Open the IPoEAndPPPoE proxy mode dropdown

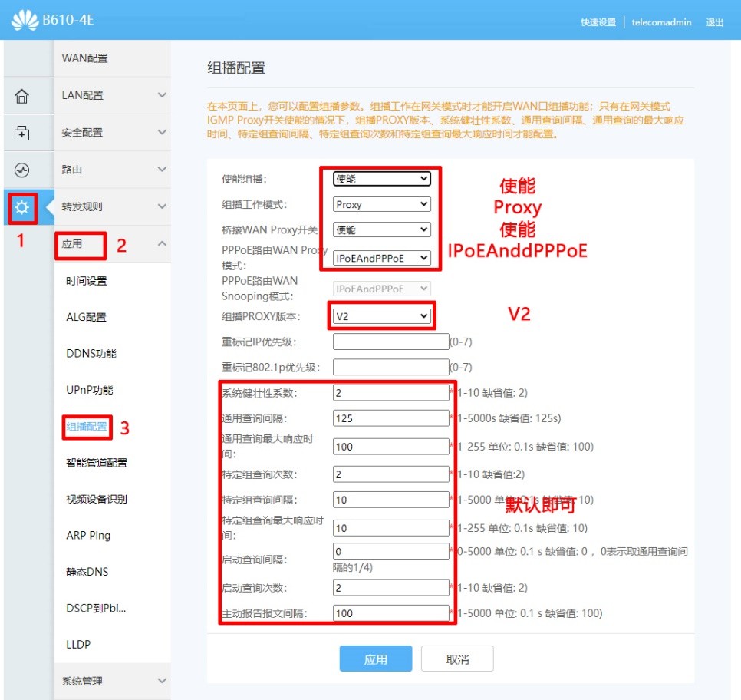tap(381, 258)
